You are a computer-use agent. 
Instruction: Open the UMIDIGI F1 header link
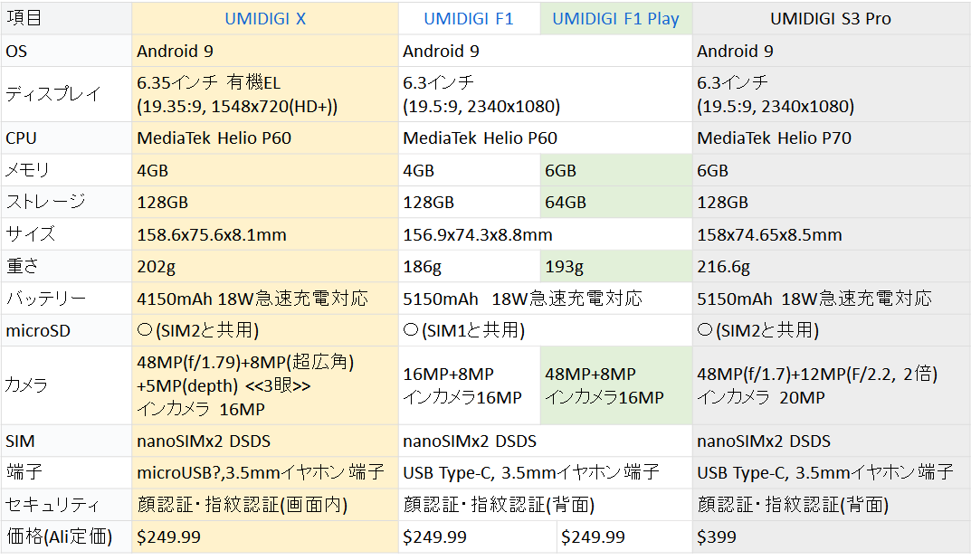pyautogui.click(x=469, y=19)
